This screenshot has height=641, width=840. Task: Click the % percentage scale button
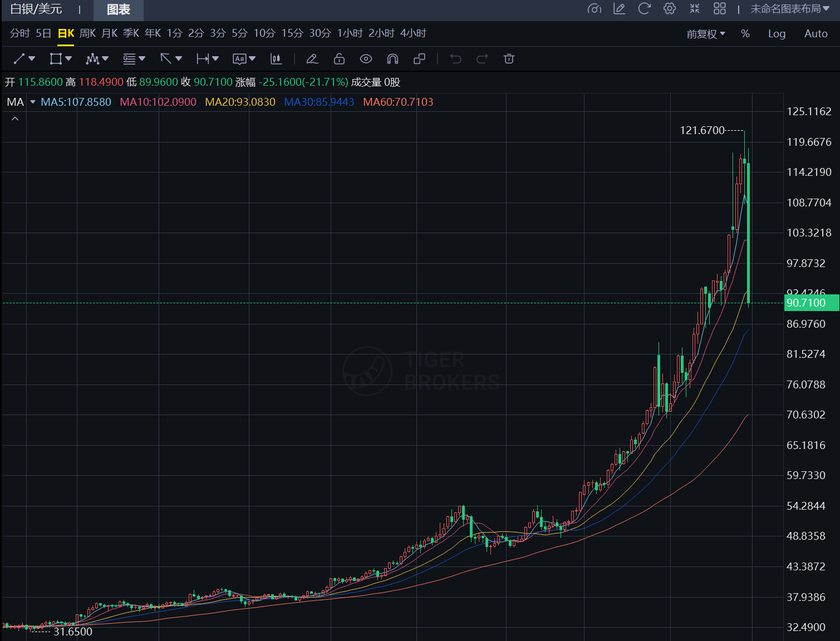point(745,34)
